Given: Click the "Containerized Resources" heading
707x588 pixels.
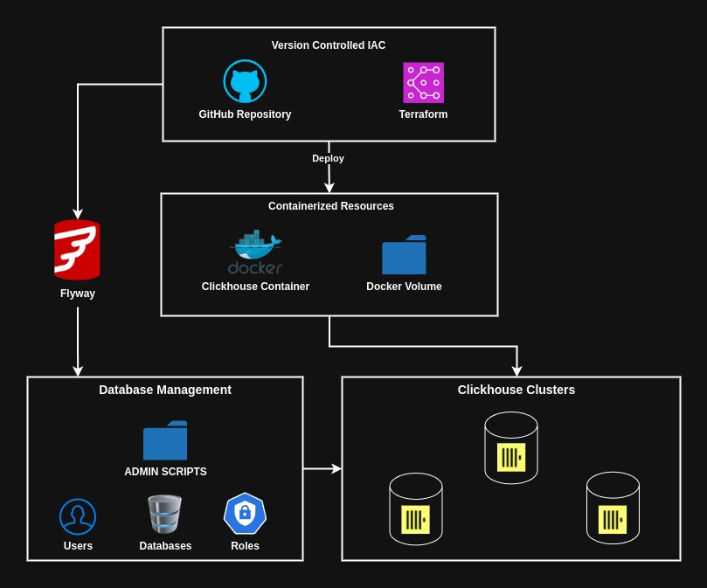Looking at the screenshot, I should tap(330, 206).
